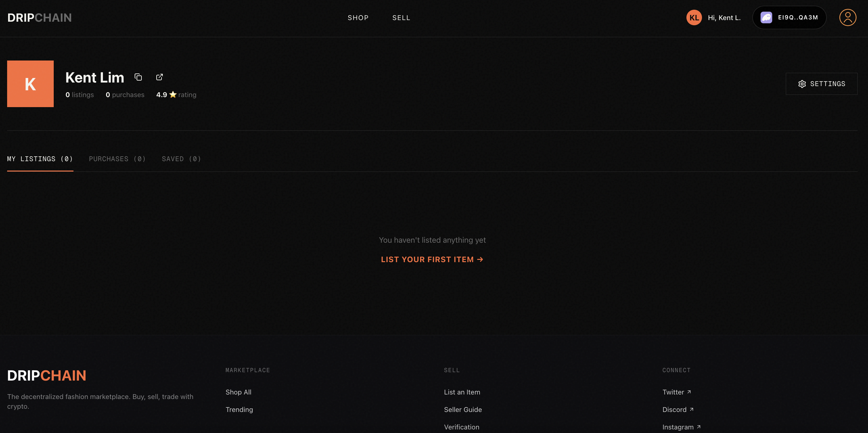Click the settings gear icon
Screen dimensions: 868x433
[x=802, y=84]
